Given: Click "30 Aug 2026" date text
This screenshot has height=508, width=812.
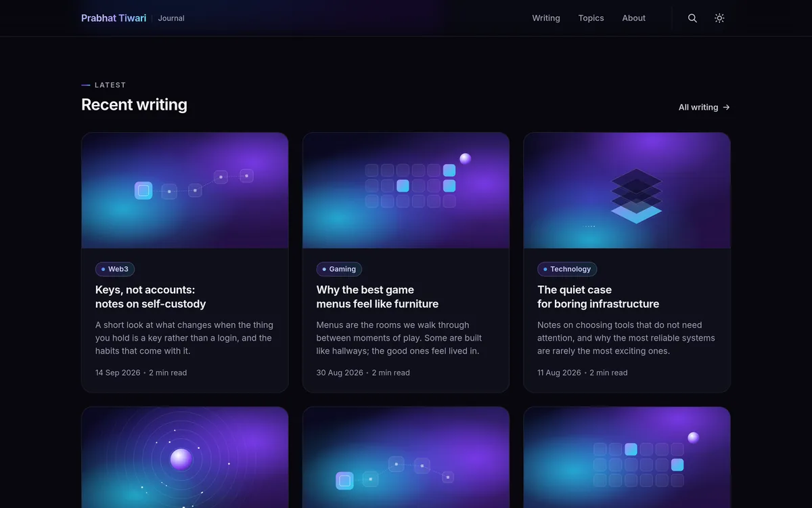Looking at the screenshot, I should tap(340, 373).
